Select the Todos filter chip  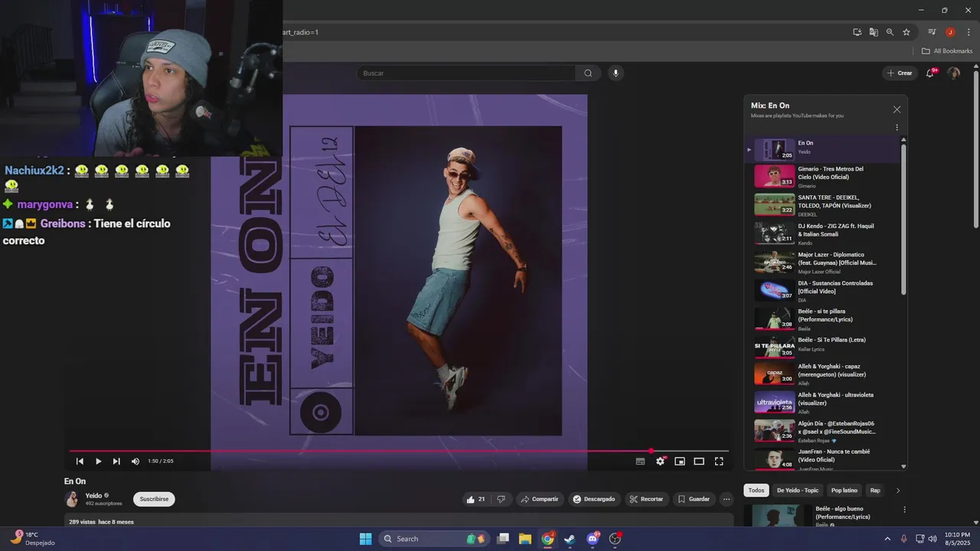tap(756, 491)
